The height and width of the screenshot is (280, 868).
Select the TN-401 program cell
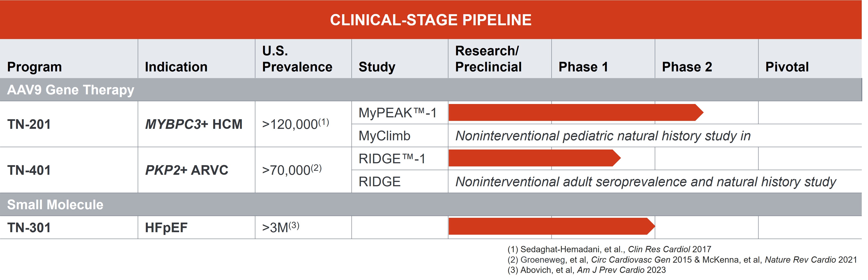click(29, 170)
